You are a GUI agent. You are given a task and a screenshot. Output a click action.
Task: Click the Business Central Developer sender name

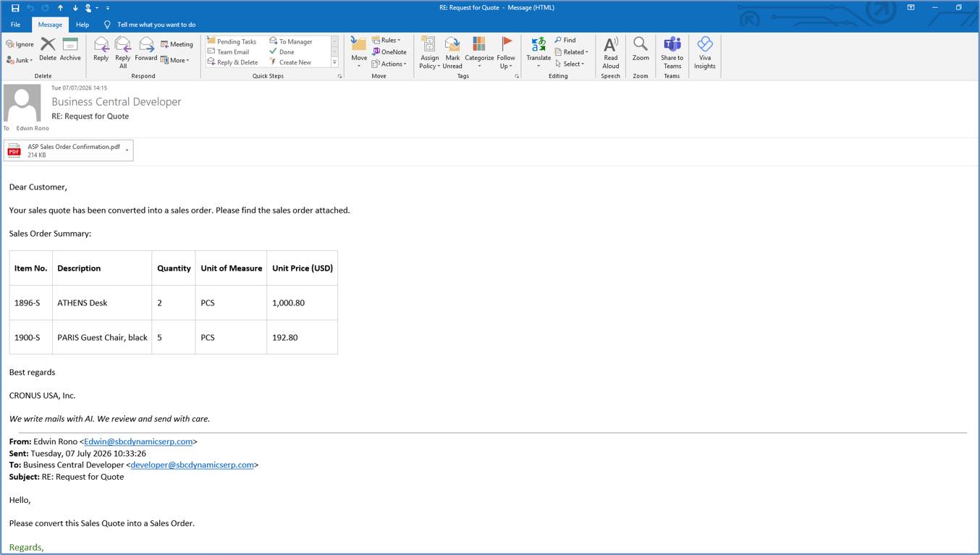click(117, 102)
